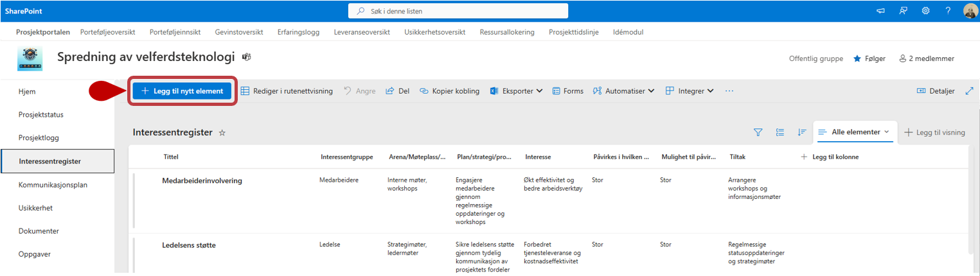Click Legg til nytt element button
The width and height of the screenshot is (980, 276).
182,91
